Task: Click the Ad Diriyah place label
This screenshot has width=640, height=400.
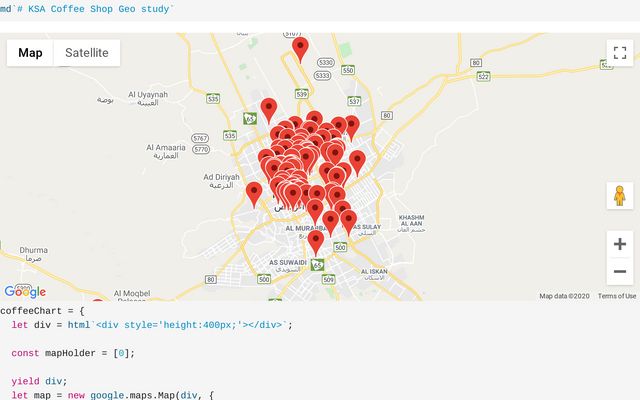Action: tap(221, 181)
